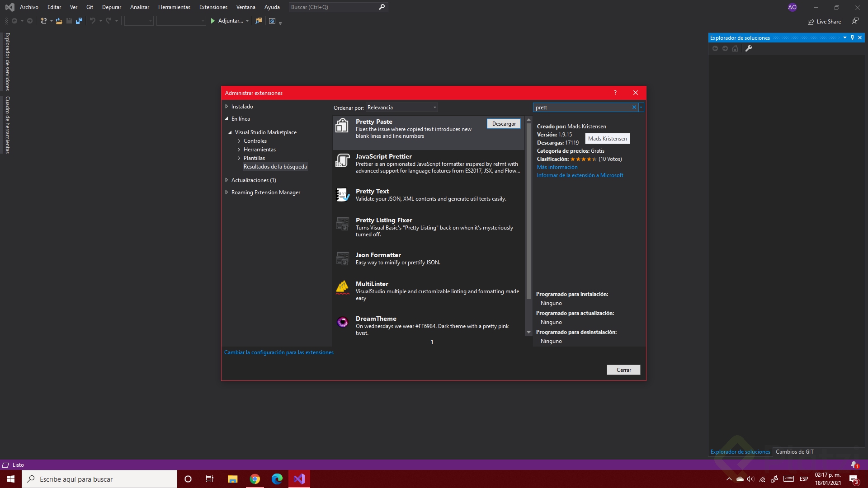Click the find in files toolbar icon
Screen dimensions: 868x488
tap(259, 21)
